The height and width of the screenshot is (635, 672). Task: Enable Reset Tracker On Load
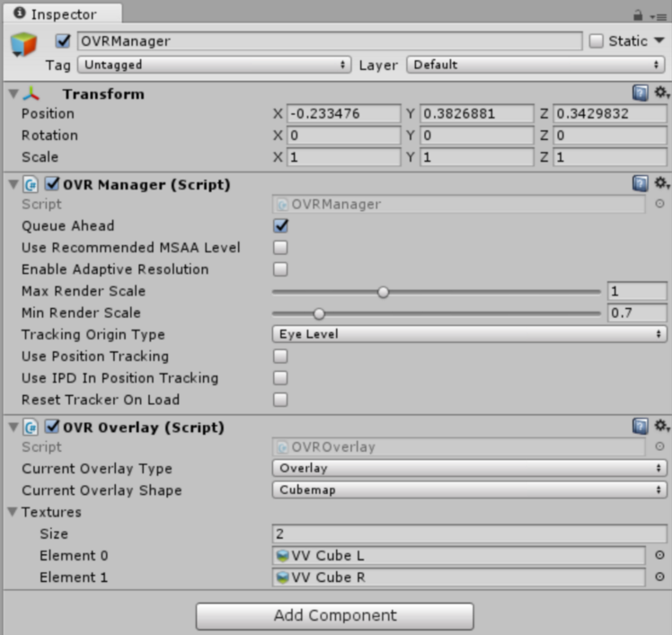coord(280,400)
